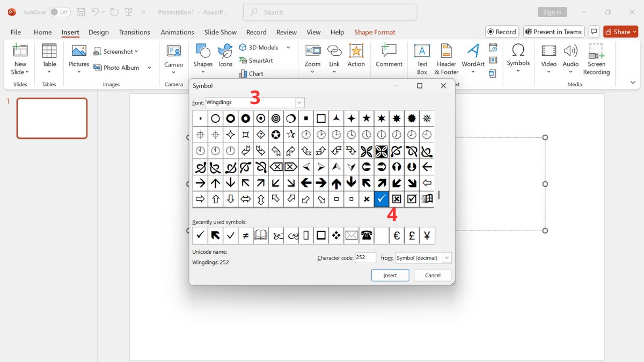Open the WordArt gallery
Image resolution: width=644 pixels, height=362 pixels.
(x=473, y=58)
